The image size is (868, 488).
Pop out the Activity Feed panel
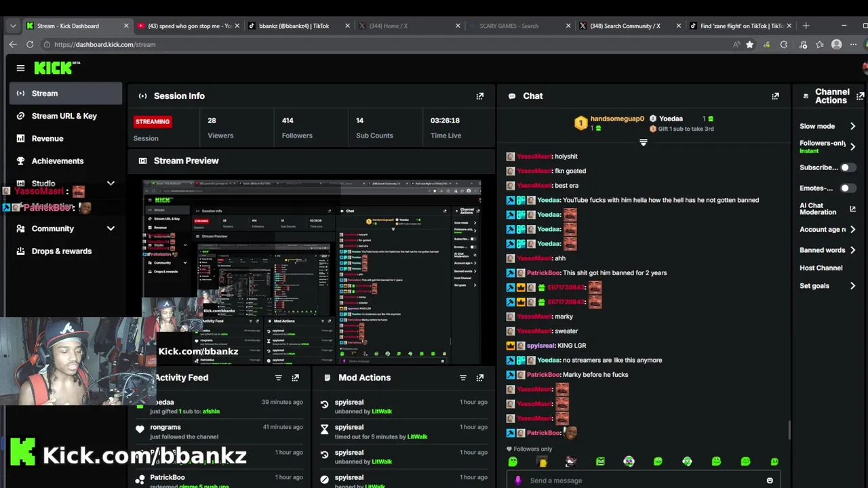(295, 378)
